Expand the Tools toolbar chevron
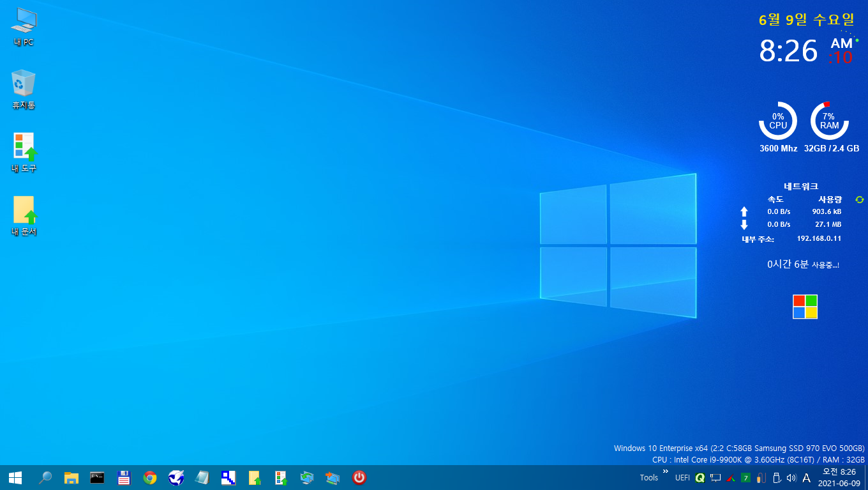The height and width of the screenshot is (490, 868). click(666, 471)
